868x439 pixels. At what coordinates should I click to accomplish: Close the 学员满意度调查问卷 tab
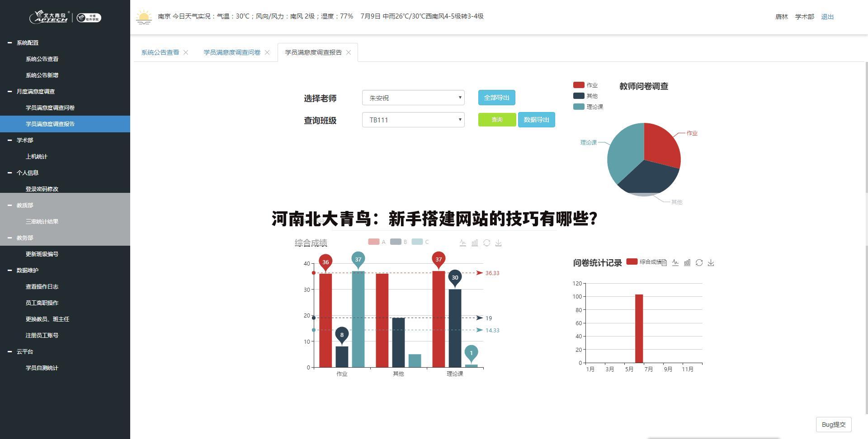click(x=267, y=52)
